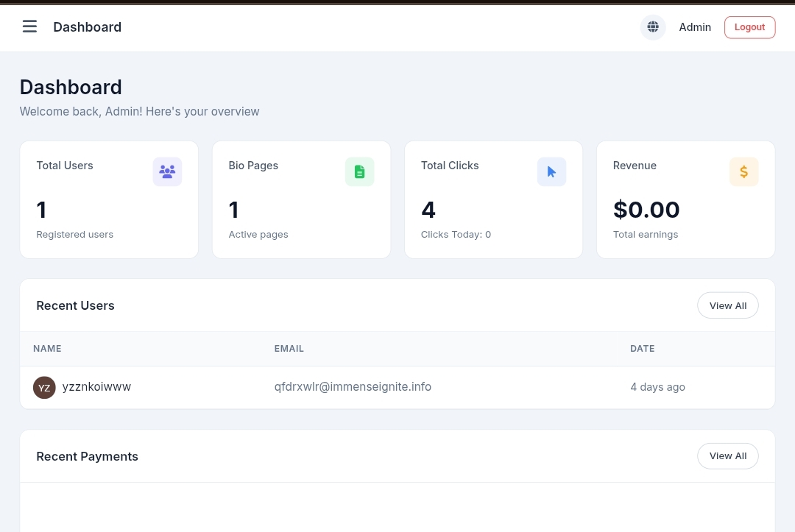Click the Admin account name
The height and width of the screenshot is (532, 795).
pyautogui.click(x=695, y=27)
